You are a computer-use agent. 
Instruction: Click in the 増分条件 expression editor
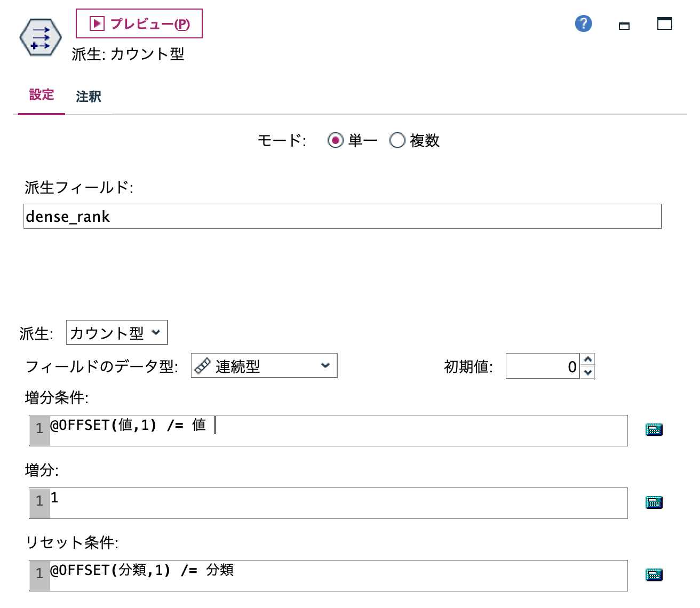(x=320, y=429)
